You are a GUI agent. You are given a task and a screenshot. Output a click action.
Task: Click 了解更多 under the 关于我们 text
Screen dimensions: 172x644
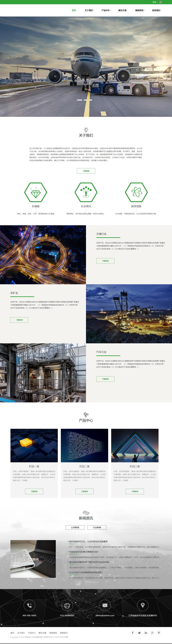[x=86, y=171]
